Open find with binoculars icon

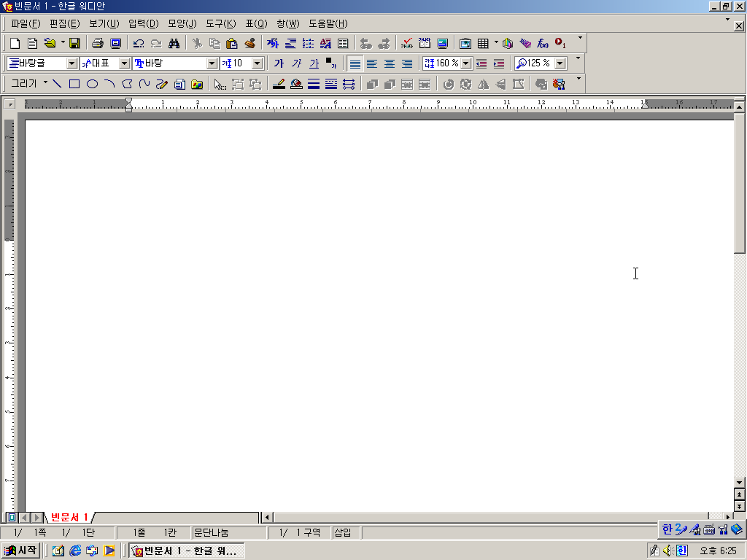click(x=174, y=43)
